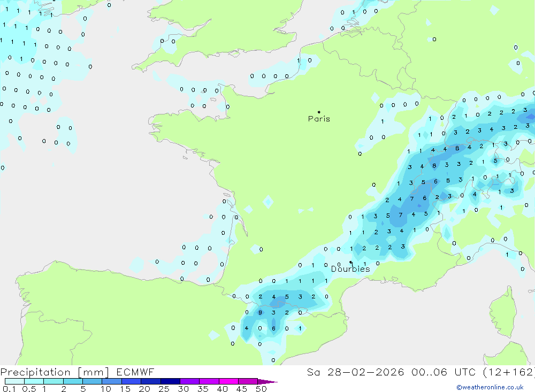The height and width of the screenshot is (392, 535).
Task: Click the 20 legend scale label
Action: (x=144, y=389)
